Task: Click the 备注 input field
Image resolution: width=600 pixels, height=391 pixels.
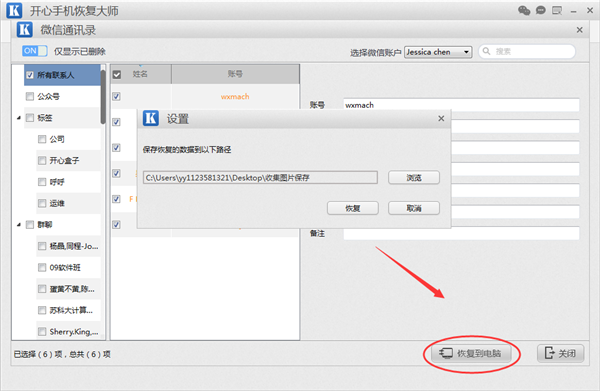Action: (461, 233)
